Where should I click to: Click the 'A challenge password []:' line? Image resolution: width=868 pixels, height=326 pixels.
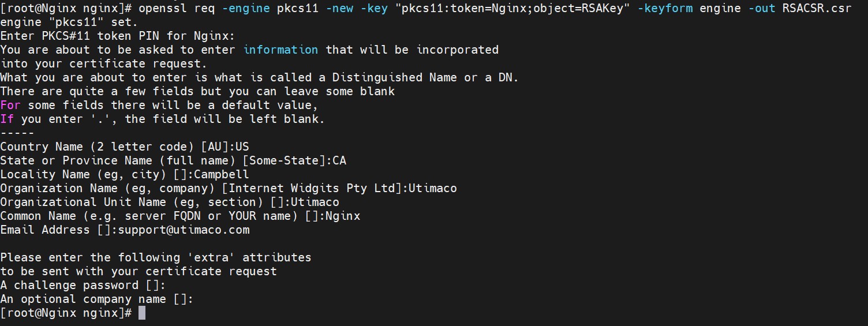click(x=83, y=286)
